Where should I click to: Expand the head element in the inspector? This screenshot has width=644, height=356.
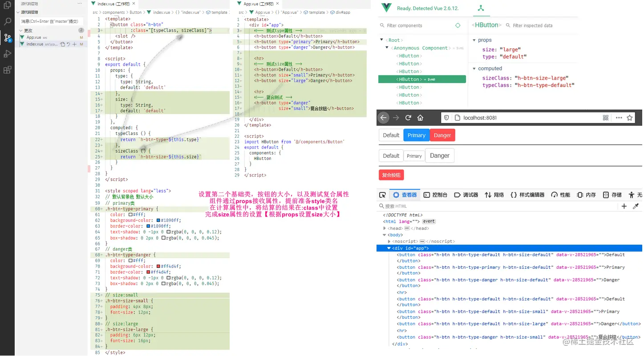(x=385, y=229)
